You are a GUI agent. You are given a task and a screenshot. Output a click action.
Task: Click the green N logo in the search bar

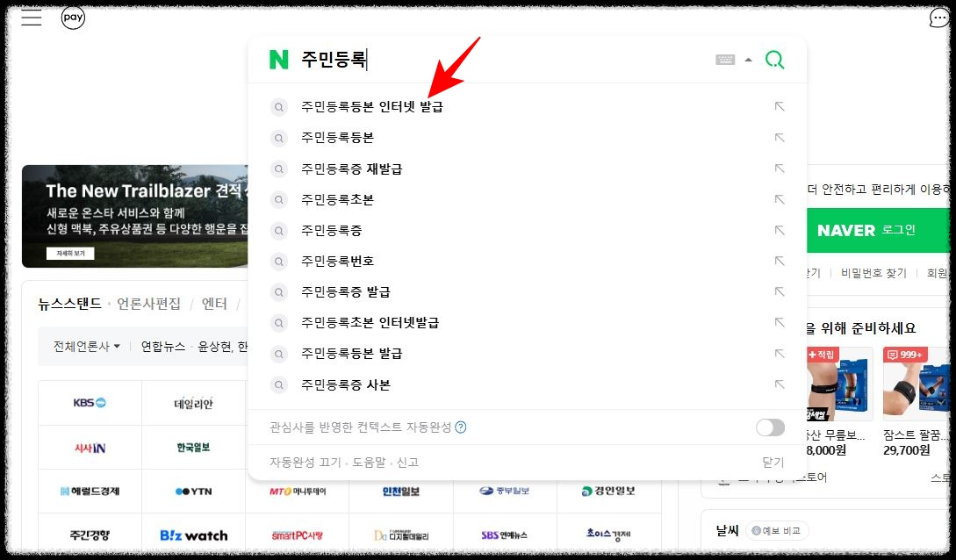pos(279,59)
